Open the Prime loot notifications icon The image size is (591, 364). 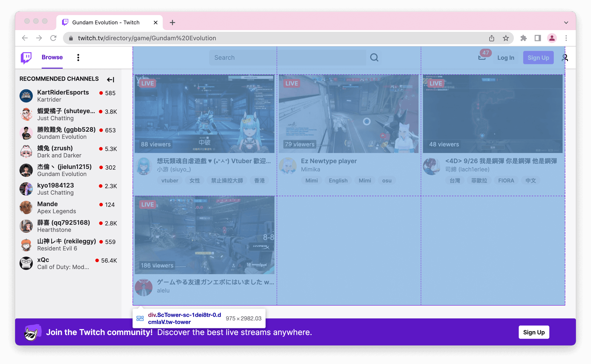(482, 57)
